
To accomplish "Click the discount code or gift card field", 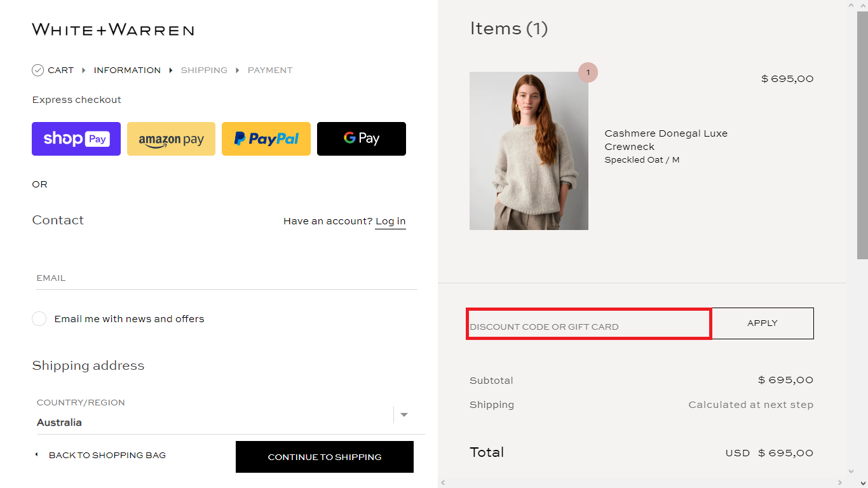I will (x=588, y=324).
